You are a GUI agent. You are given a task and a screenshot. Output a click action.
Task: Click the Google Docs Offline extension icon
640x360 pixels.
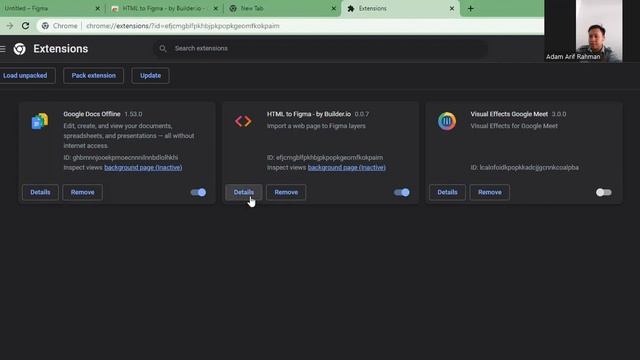click(40, 121)
